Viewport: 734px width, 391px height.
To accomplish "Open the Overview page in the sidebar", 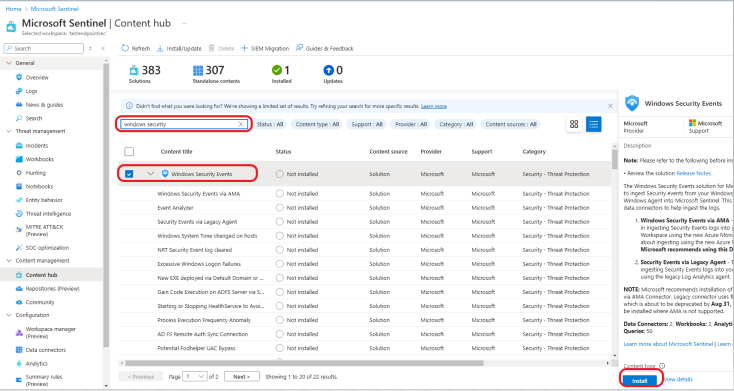I will (37, 77).
